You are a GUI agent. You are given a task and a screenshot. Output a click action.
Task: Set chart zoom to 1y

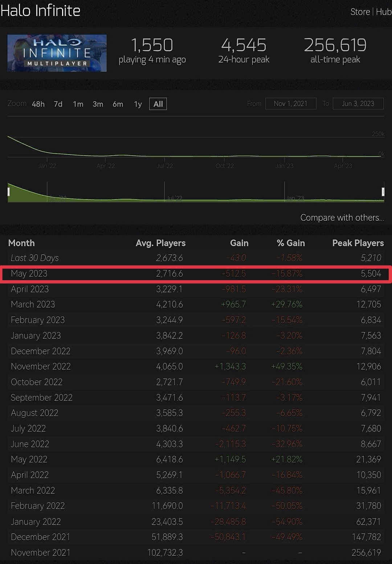pyautogui.click(x=138, y=105)
